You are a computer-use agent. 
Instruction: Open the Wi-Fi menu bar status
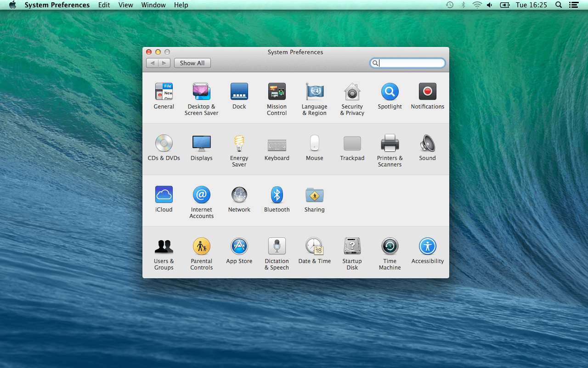click(x=477, y=5)
